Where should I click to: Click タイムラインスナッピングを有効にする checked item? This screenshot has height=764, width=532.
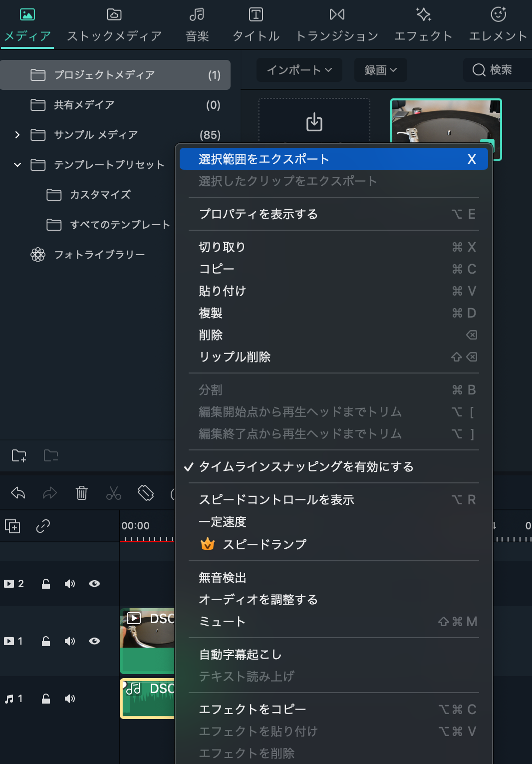tap(306, 467)
